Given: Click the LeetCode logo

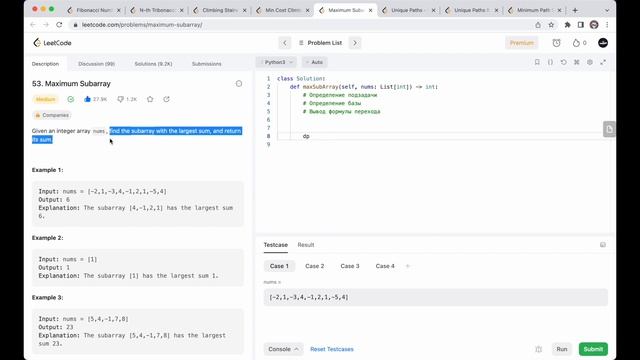Looking at the screenshot, I should pyautogui.click(x=52, y=43).
